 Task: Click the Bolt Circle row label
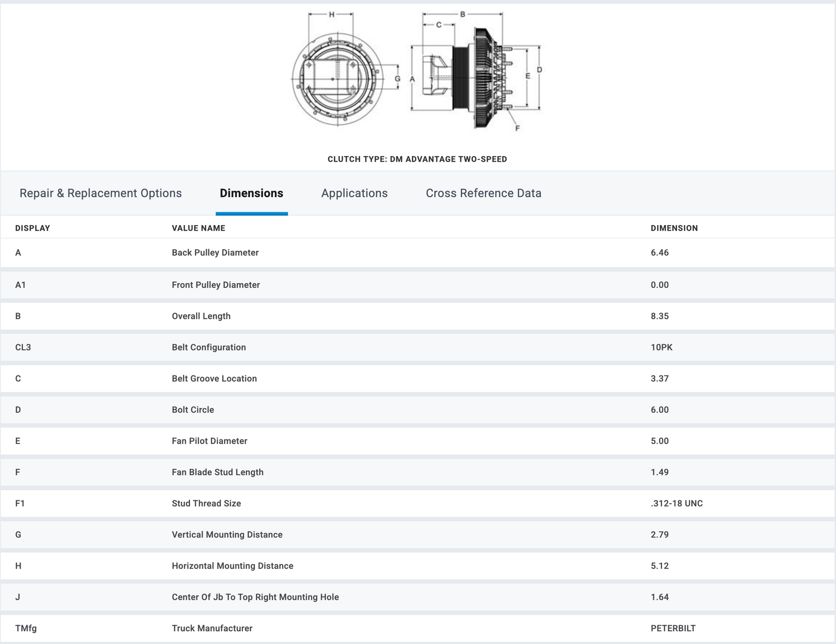pyautogui.click(x=193, y=409)
